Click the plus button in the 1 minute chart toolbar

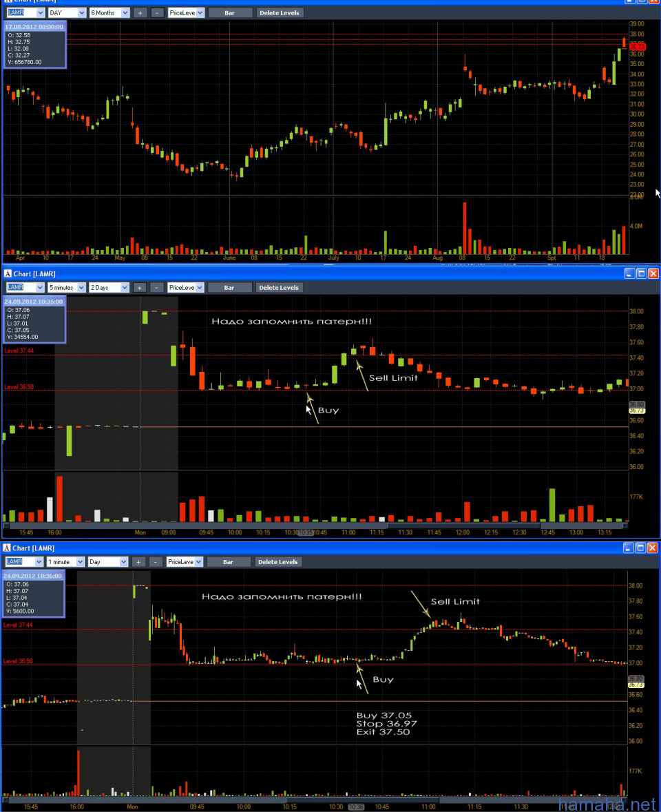click(x=138, y=562)
